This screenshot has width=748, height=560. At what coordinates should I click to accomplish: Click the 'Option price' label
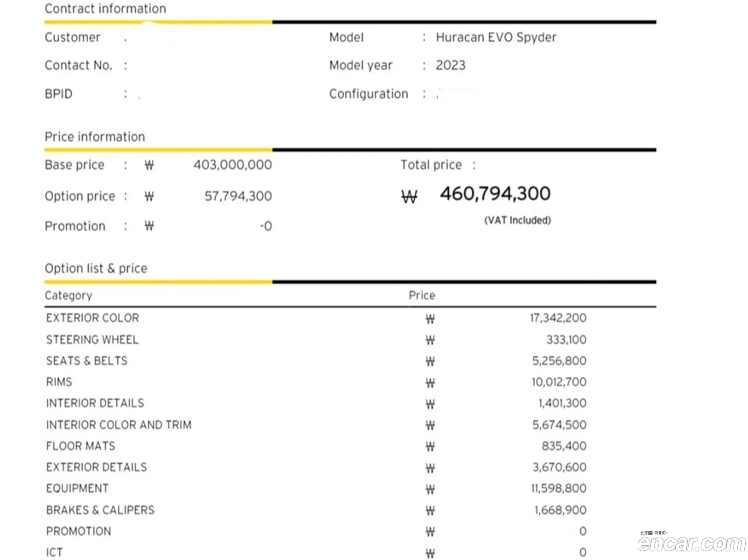[80, 196]
